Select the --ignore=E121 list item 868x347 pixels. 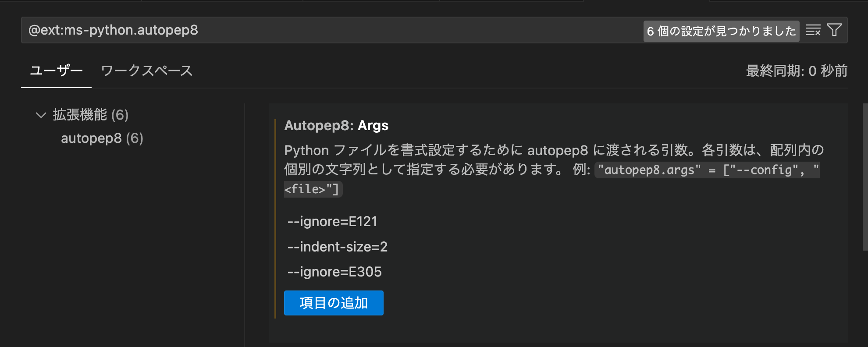pyautogui.click(x=332, y=221)
